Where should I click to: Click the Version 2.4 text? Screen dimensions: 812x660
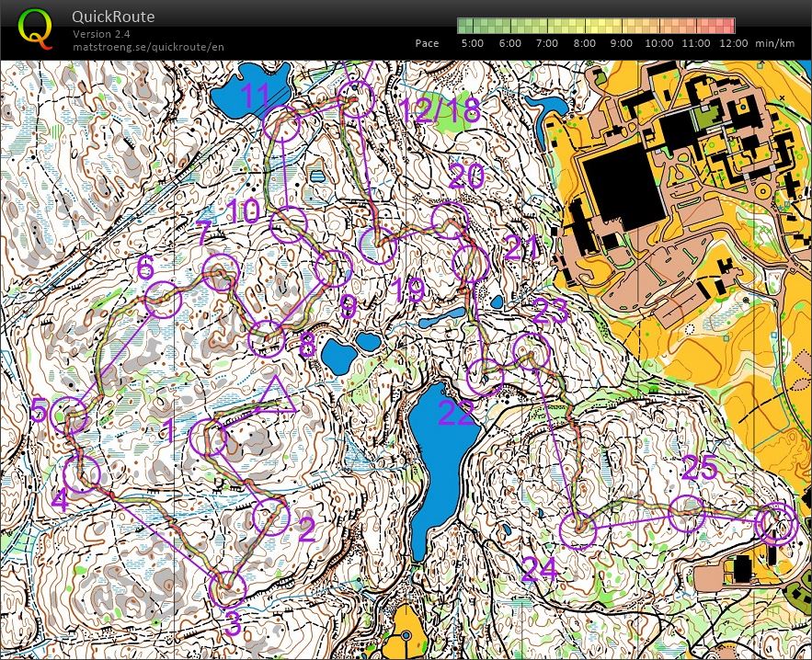tap(101, 34)
